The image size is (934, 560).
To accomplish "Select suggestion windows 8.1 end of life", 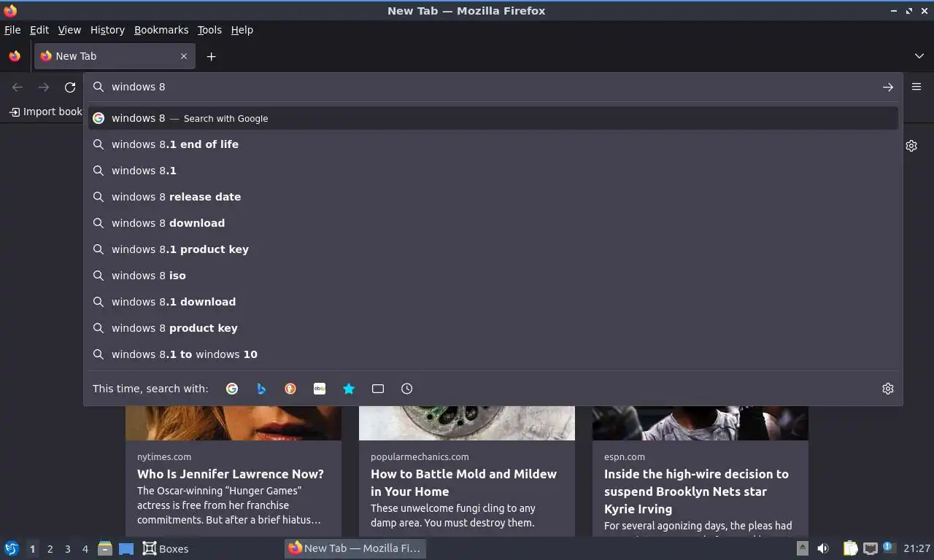I will click(x=493, y=144).
